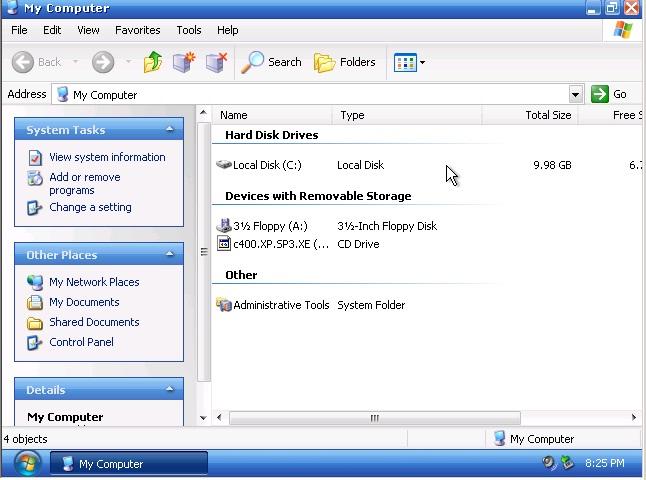The image size is (646, 480).
Task: Click the floppy drive icon
Action: [224, 225]
